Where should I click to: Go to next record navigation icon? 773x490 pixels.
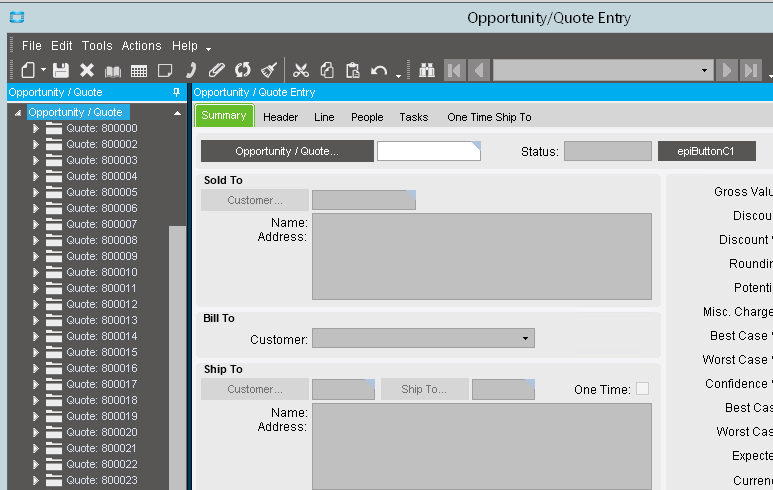point(727,70)
